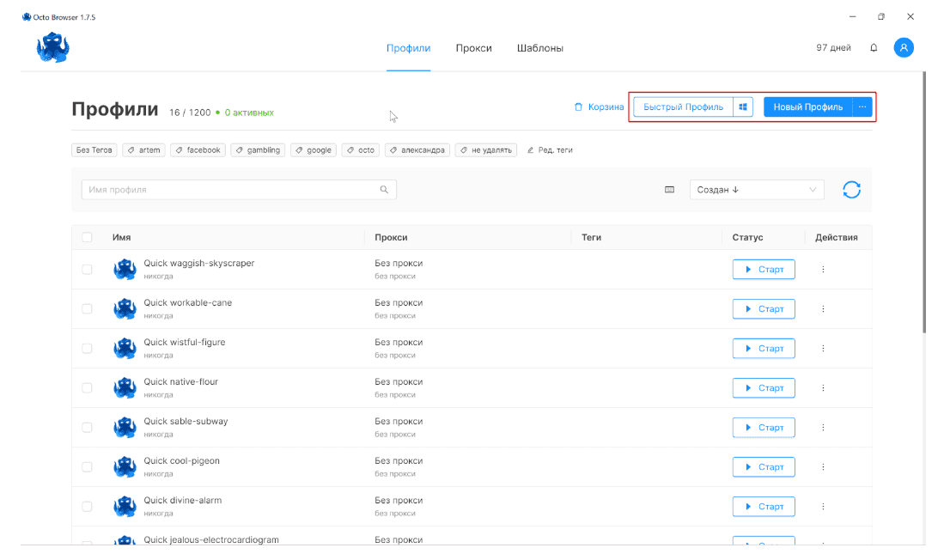Click the Windows OS icon beside Быстрый Профиль
Image resolution: width=944 pixels, height=560 pixels.
click(x=743, y=107)
